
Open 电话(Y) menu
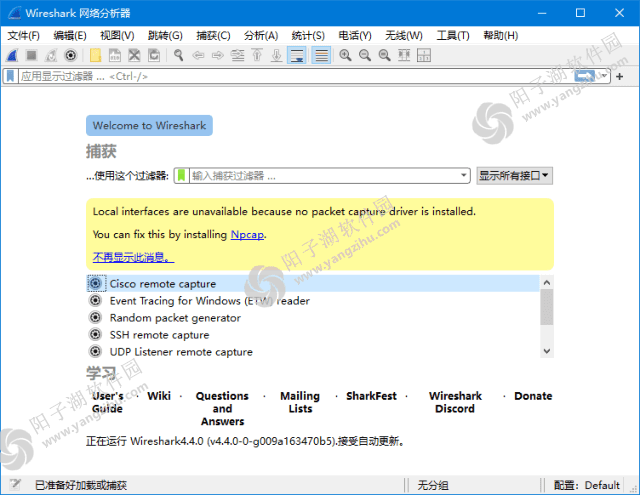(355, 36)
